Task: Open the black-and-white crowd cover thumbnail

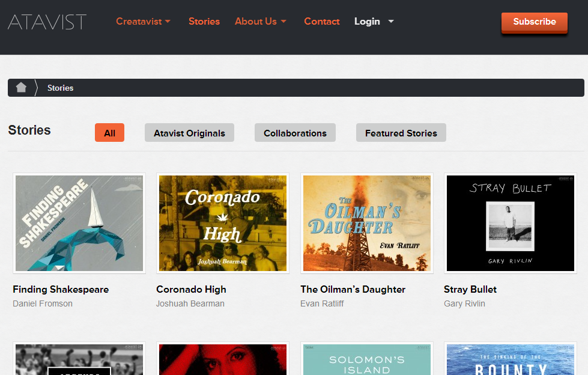Action: (79, 359)
